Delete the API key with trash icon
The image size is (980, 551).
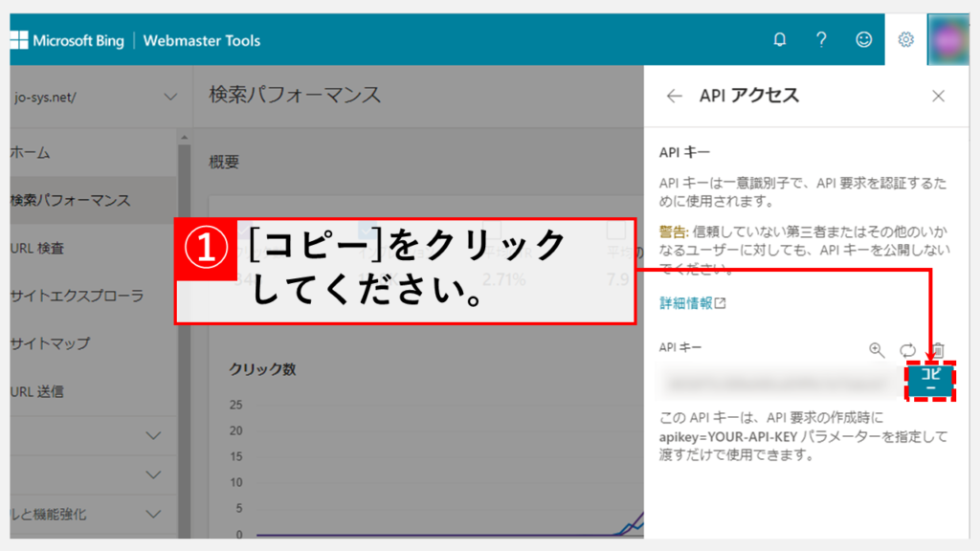click(x=938, y=350)
